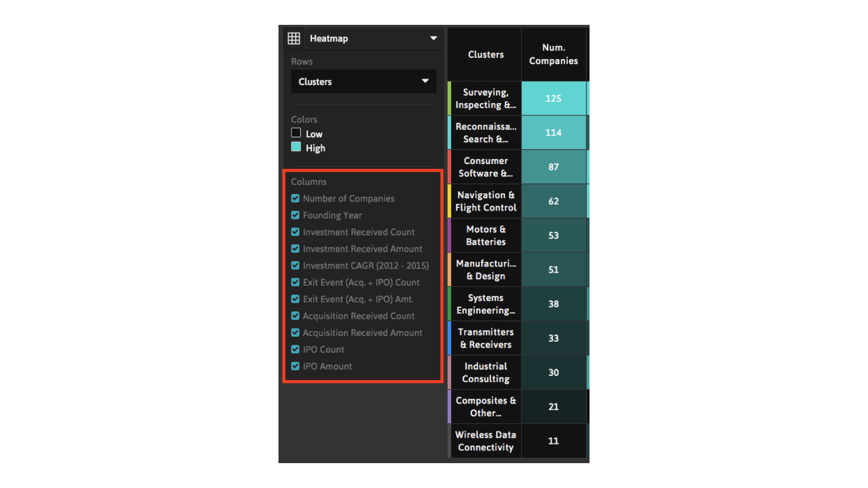The image size is (868, 488).
Task: Click the heatmap cell with value 125
Action: [x=553, y=99]
